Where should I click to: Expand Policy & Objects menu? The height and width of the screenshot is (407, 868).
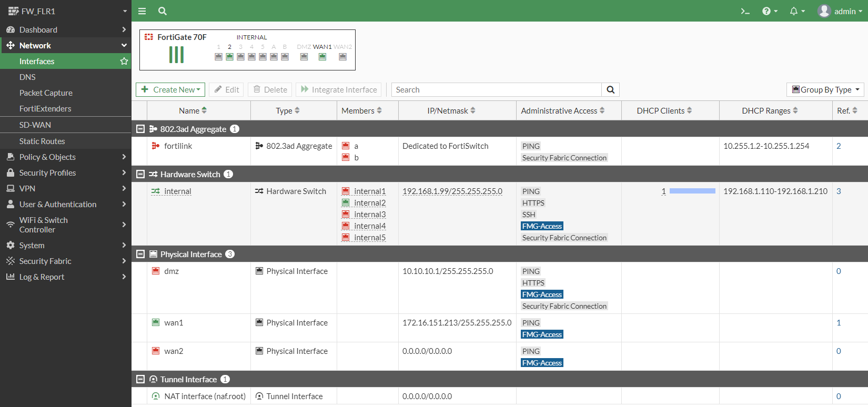(65, 157)
